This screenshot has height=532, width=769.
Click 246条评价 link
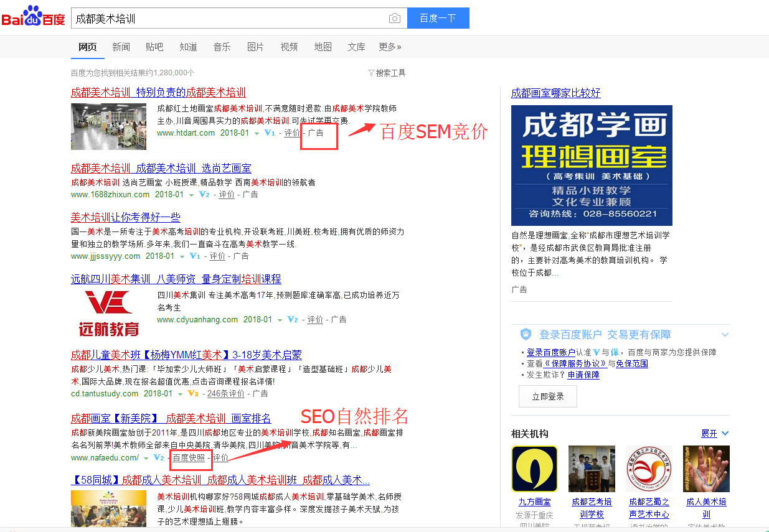[x=225, y=394]
